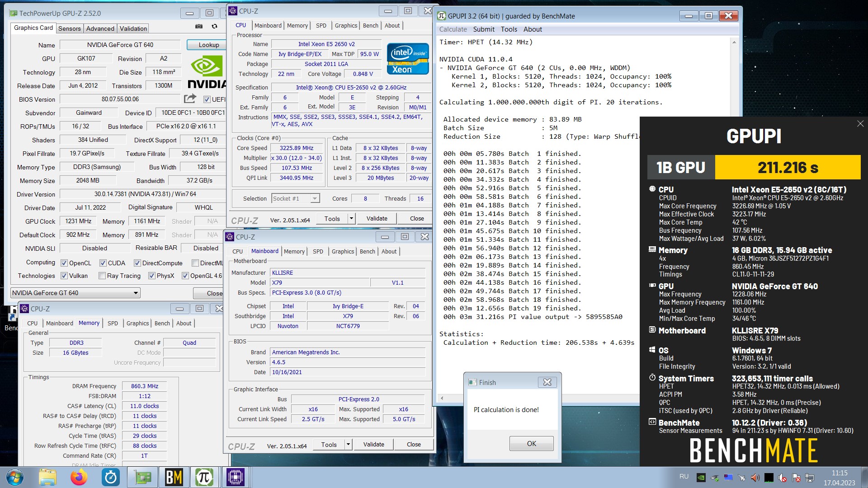868x488 pixels.
Task: Open the Validation tab in GPU-Z
Action: pyautogui.click(x=133, y=28)
